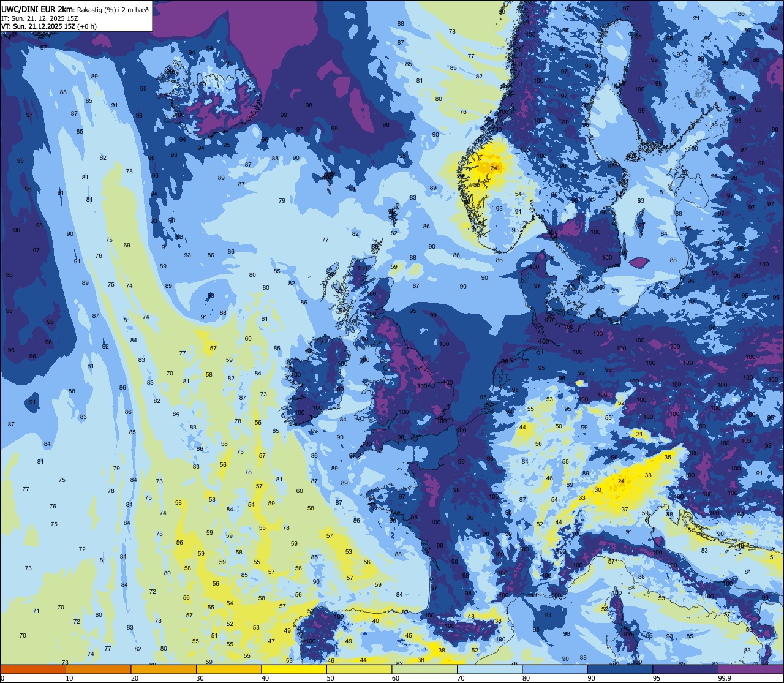Click the 20–30% light orange legend swatch

[164, 669]
